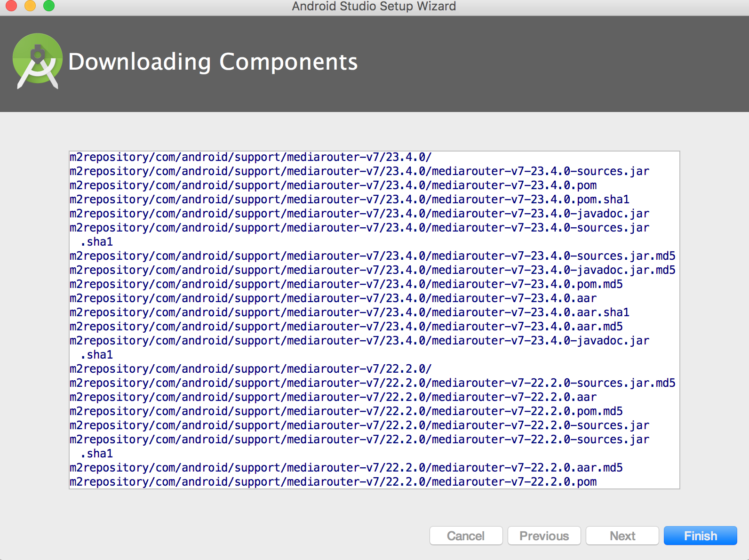
Task: Select the line ending 'mediarouter-v7-23.4.0.aar'
Action: point(333,298)
